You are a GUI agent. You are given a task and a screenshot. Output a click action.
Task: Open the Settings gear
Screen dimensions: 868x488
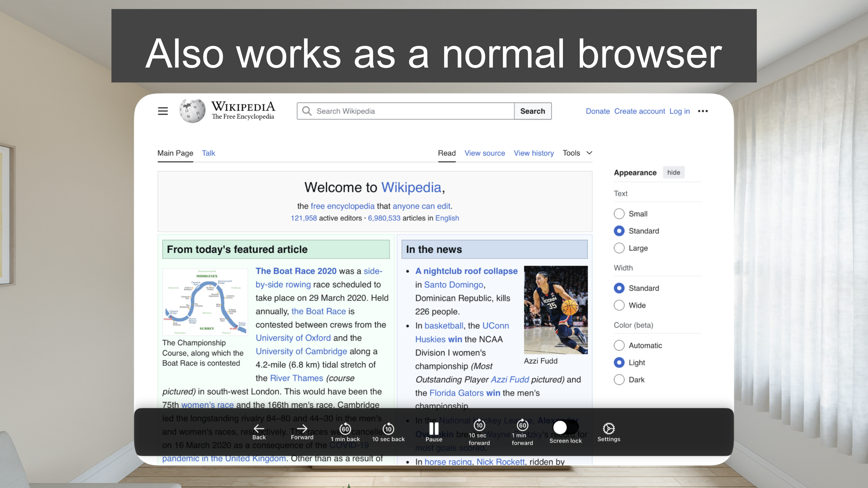609,432
